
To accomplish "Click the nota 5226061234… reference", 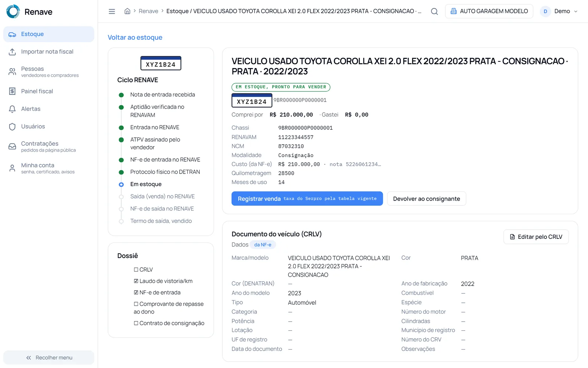I will (355, 164).
